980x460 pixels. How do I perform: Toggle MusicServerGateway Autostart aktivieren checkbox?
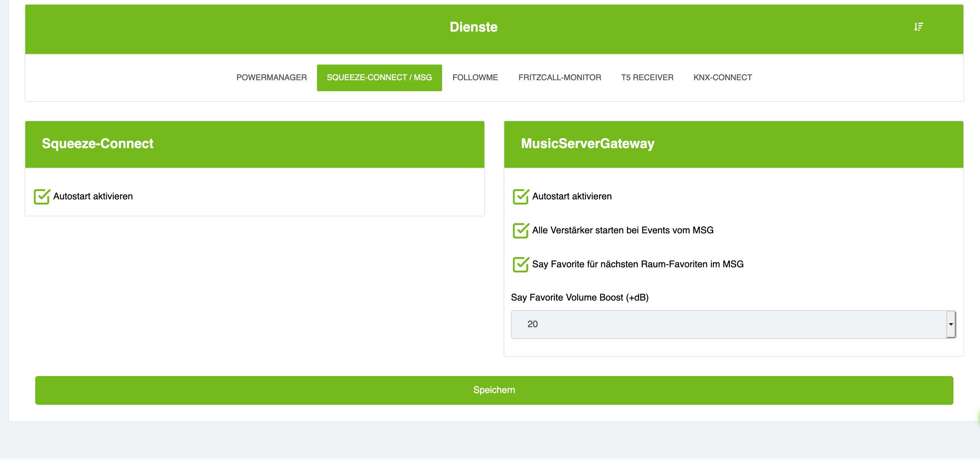click(x=520, y=196)
